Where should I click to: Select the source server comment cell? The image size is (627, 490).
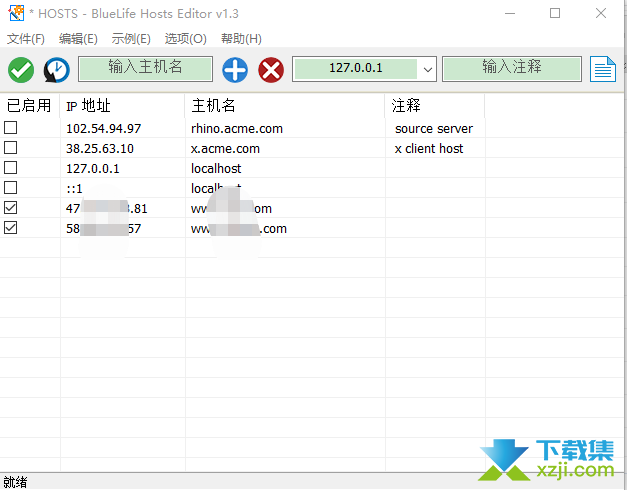(434, 128)
